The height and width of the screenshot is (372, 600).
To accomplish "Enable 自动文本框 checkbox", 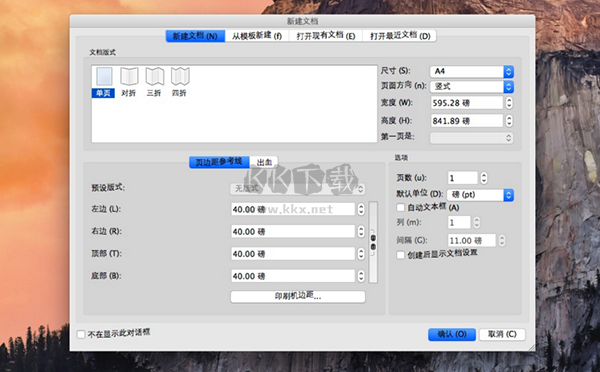I will [401, 207].
